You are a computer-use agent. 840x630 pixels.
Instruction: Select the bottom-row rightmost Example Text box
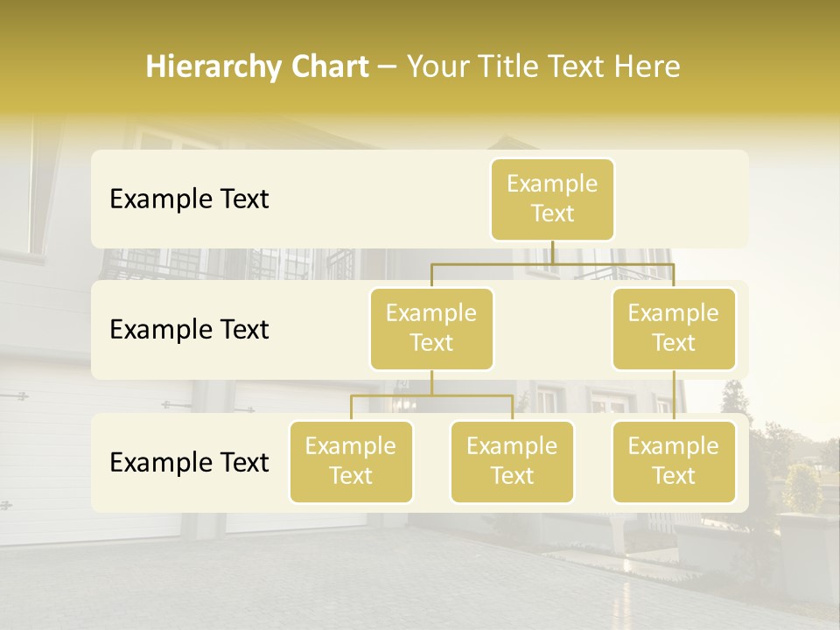tap(674, 461)
